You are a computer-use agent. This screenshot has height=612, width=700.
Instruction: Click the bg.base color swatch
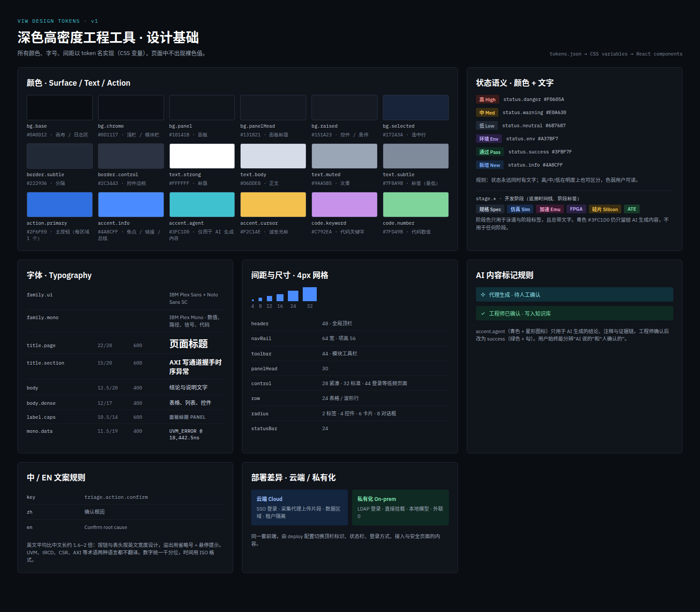(59, 108)
